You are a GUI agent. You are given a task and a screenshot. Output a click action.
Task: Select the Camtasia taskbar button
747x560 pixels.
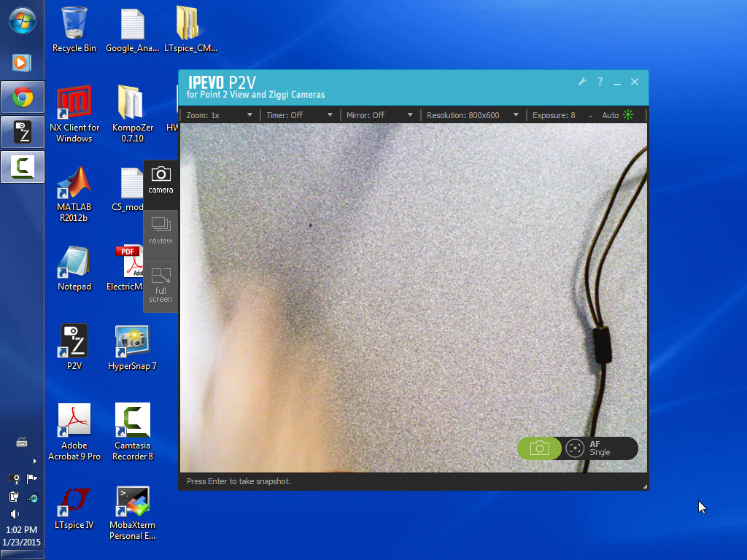[23, 167]
